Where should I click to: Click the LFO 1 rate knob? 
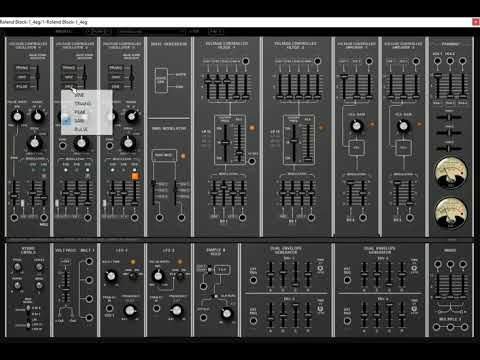click(111, 276)
